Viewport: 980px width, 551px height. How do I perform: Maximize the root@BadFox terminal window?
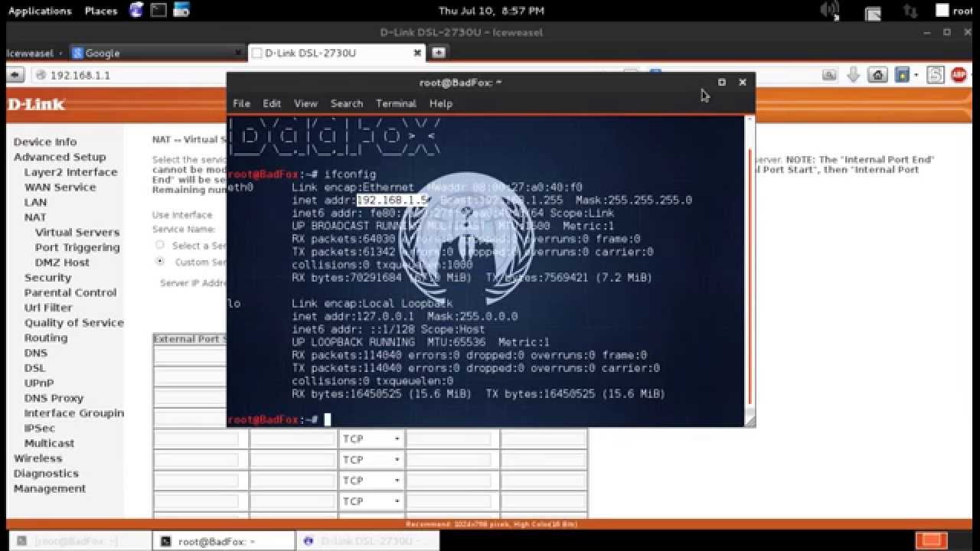(x=721, y=82)
